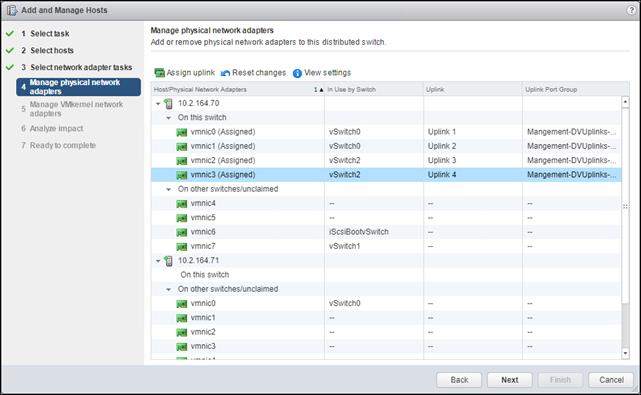Sort by Host/Physical Network Adapters column arrow

(x=321, y=90)
